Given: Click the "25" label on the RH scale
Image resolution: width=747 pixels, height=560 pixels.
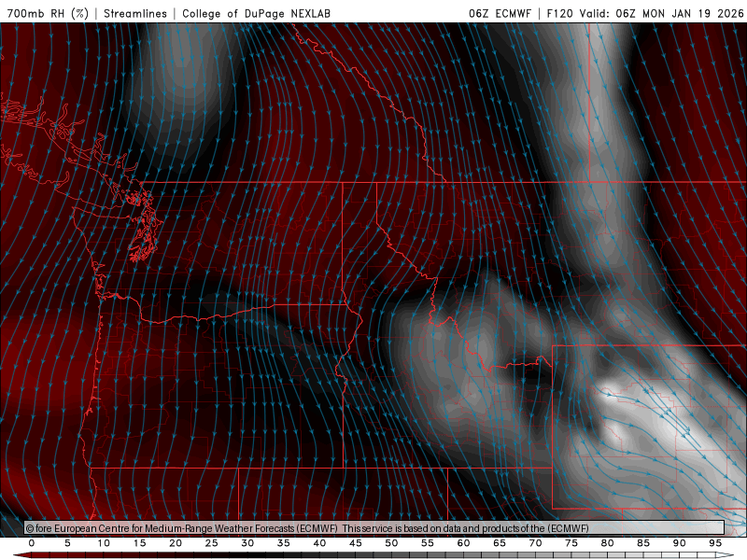Looking at the screenshot, I should [212, 543].
